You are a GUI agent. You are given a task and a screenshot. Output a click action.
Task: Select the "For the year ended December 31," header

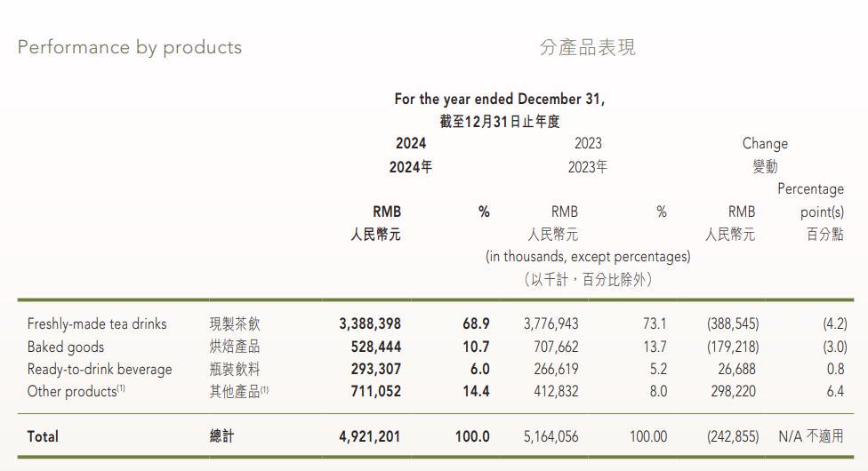[x=499, y=100]
